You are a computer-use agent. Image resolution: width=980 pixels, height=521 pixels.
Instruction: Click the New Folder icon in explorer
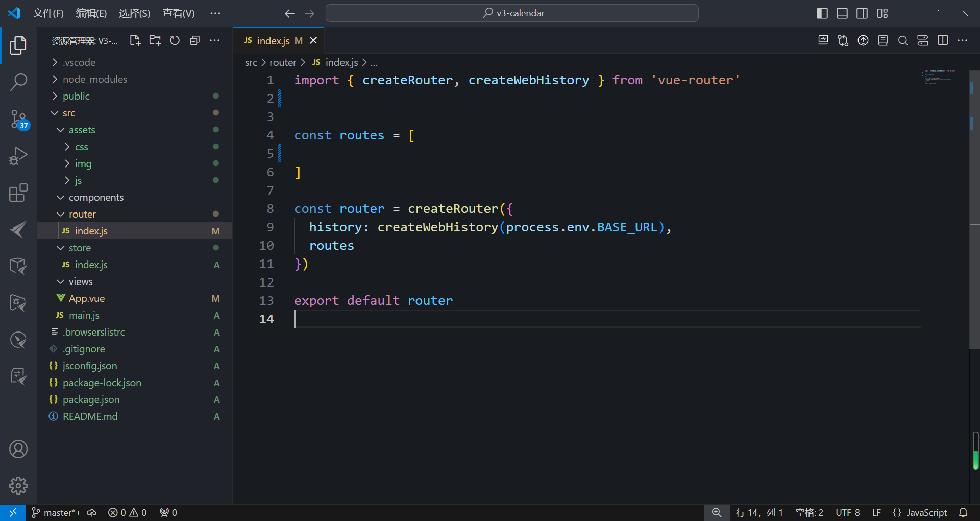155,41
